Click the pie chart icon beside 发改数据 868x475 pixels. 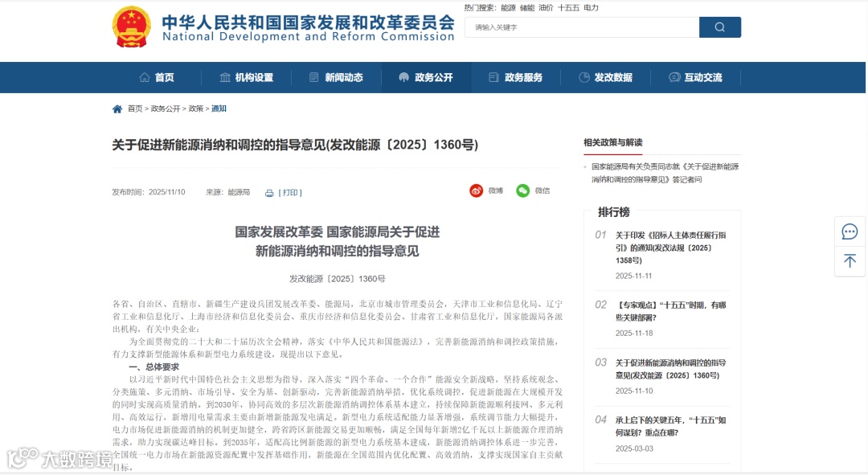click(584, 77)
